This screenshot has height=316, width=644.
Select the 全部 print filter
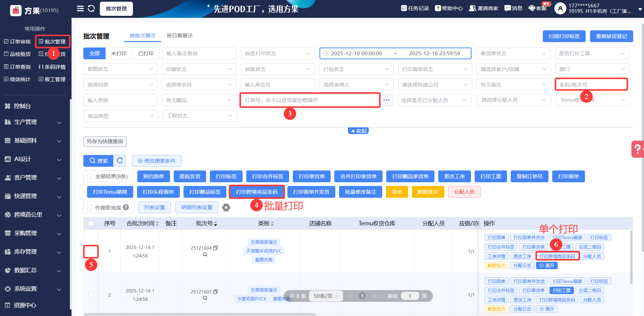[x=94, y=53]
